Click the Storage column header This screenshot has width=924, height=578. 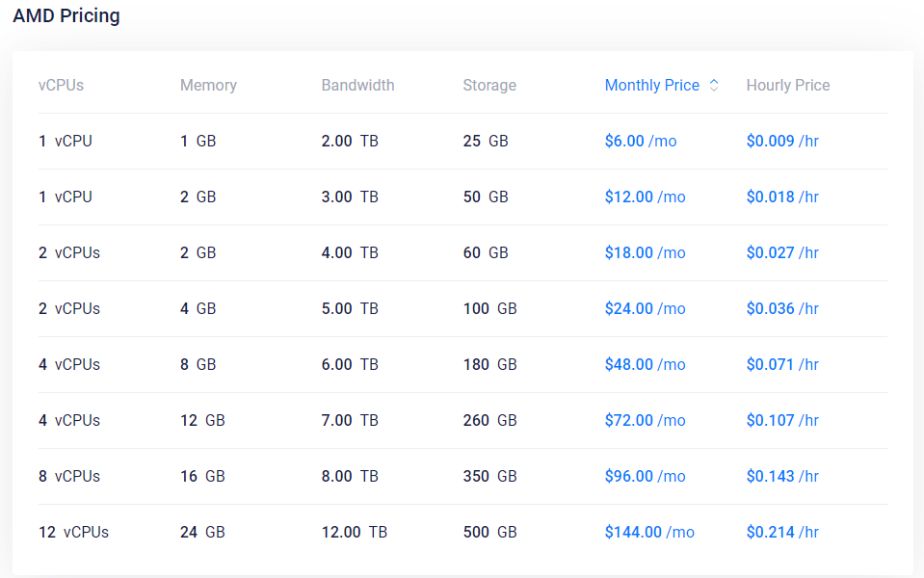click(489, 86)
